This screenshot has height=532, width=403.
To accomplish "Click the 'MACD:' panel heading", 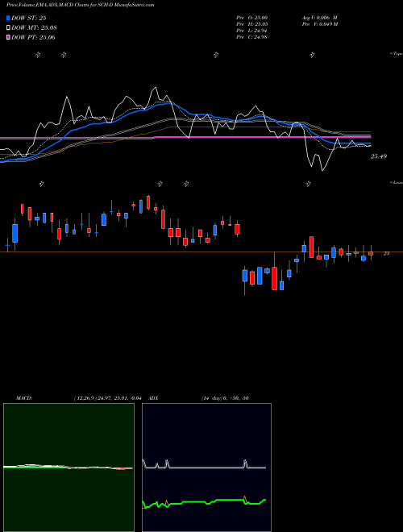I will click(x=24, y=398).
